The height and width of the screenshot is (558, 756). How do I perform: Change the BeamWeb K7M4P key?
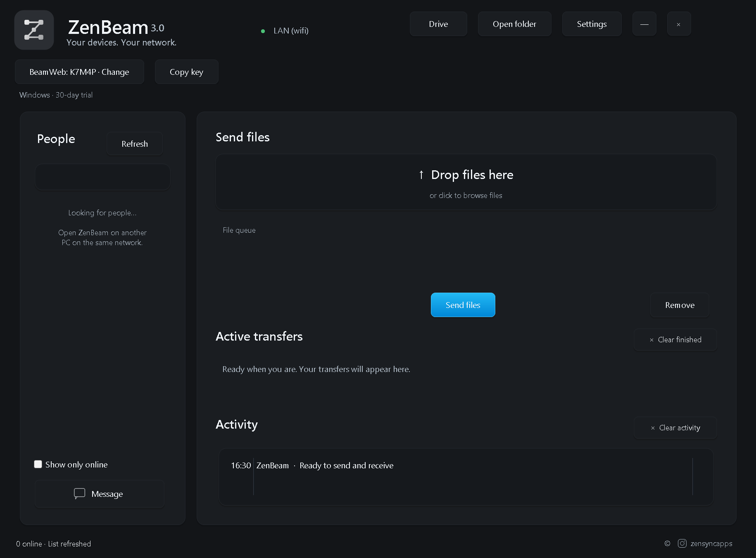79,72
